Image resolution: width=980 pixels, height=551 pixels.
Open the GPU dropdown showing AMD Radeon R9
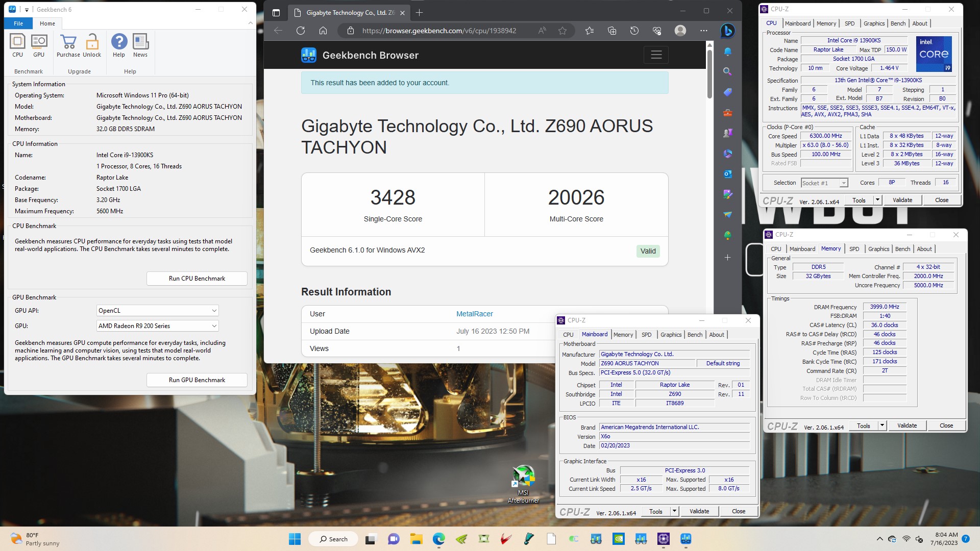coord(158,326)
